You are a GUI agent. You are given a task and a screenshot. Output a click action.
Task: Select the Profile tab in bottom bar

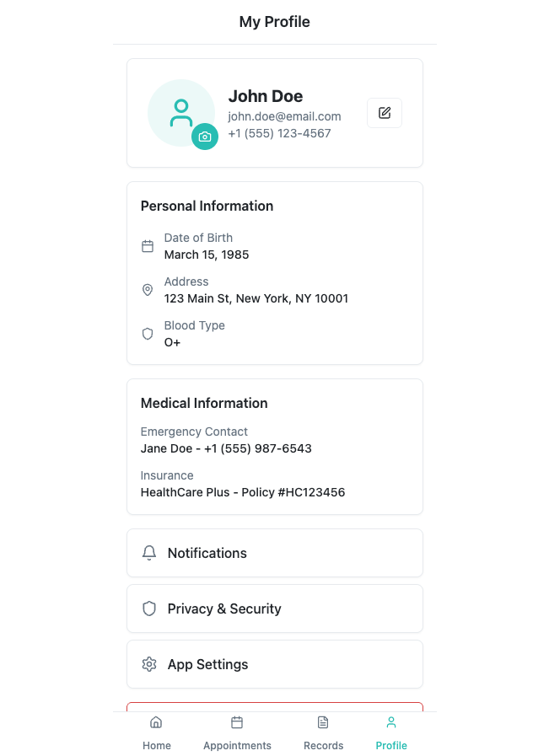click(x=391, y=733)
